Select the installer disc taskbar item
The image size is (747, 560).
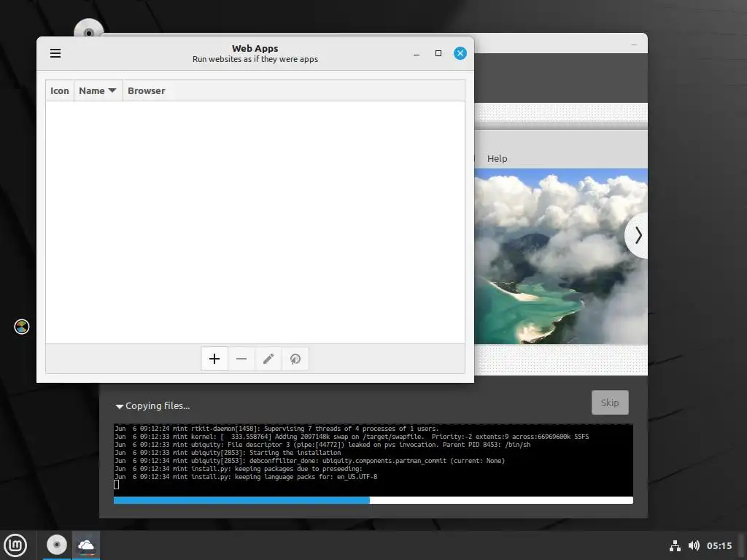tap(57, 545)
